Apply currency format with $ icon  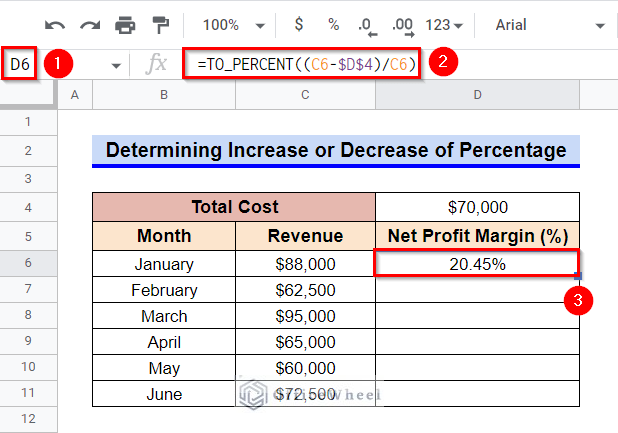[x=299, y=24]
